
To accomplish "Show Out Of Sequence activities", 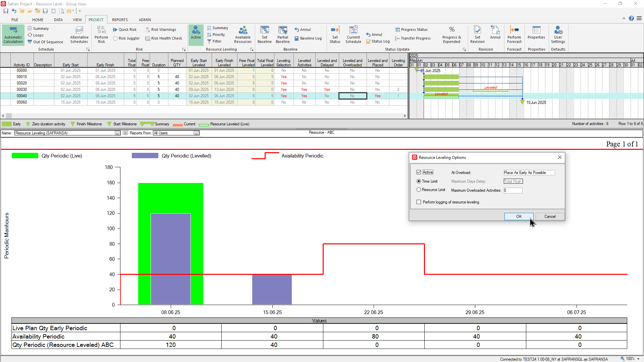I will [45, 42].
